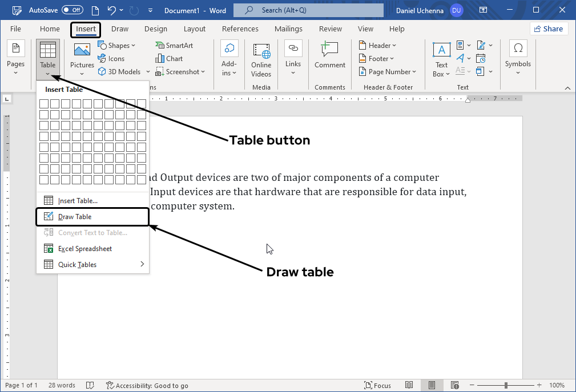The width and height of the screenshot is (576, 392).
Task: Click the Pictures icon in ribbon
Action: tap(82, 50)
